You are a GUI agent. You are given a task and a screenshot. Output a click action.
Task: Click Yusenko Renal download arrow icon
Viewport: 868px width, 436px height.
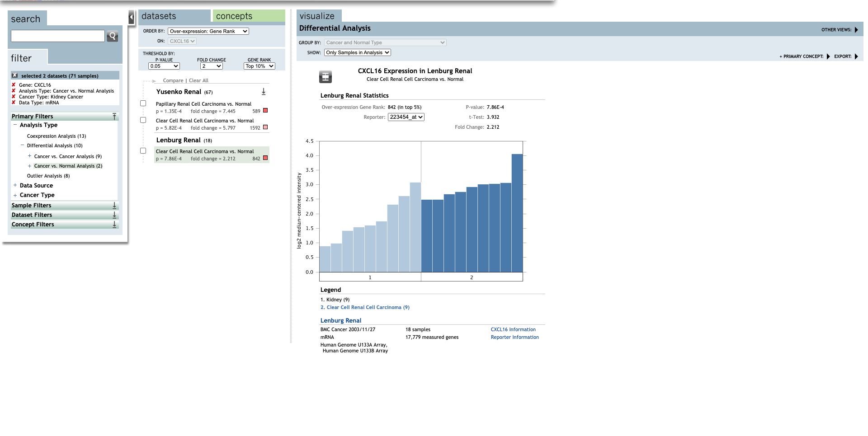(264, 92)
